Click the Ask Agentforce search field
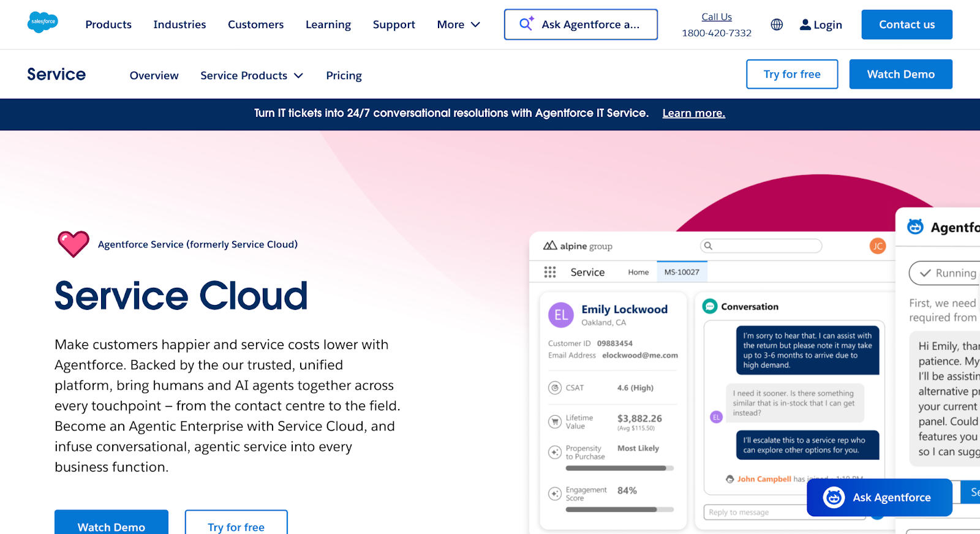This screenshot has width=980, height=534. (581, 24)
